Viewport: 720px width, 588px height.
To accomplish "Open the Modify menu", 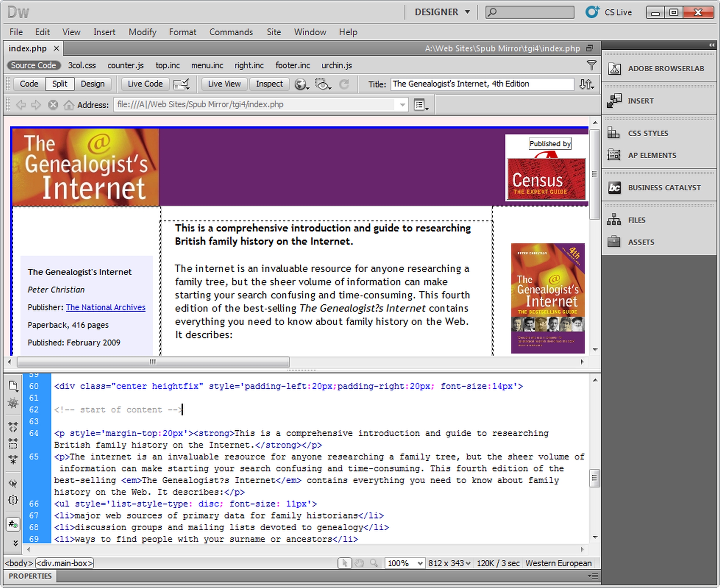I will click(x=142, y=32).
